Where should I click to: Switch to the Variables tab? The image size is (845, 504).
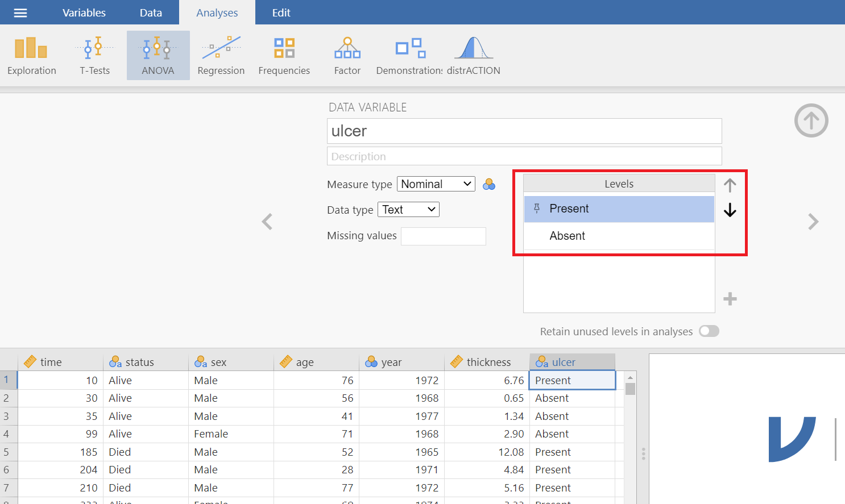point(84,13)
